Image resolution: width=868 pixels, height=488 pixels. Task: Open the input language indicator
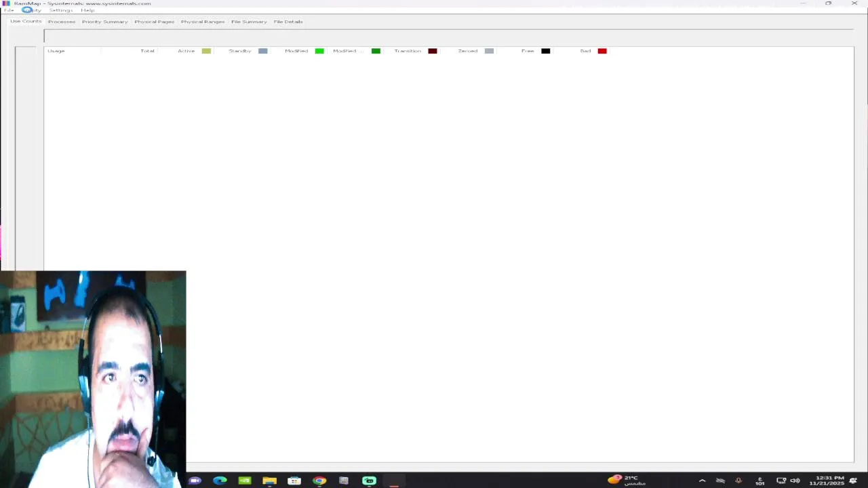[x=759, y=481]
